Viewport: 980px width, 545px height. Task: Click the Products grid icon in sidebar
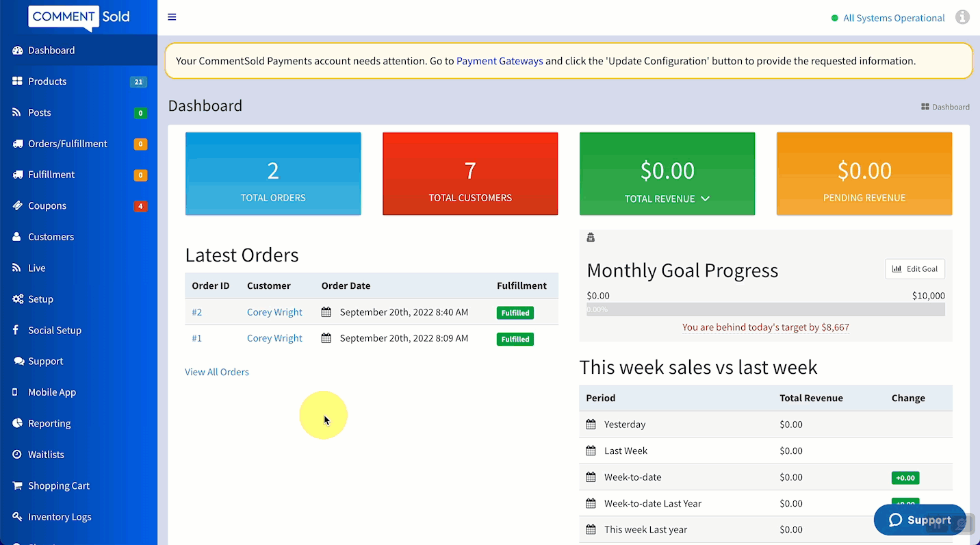pos(17,81)
